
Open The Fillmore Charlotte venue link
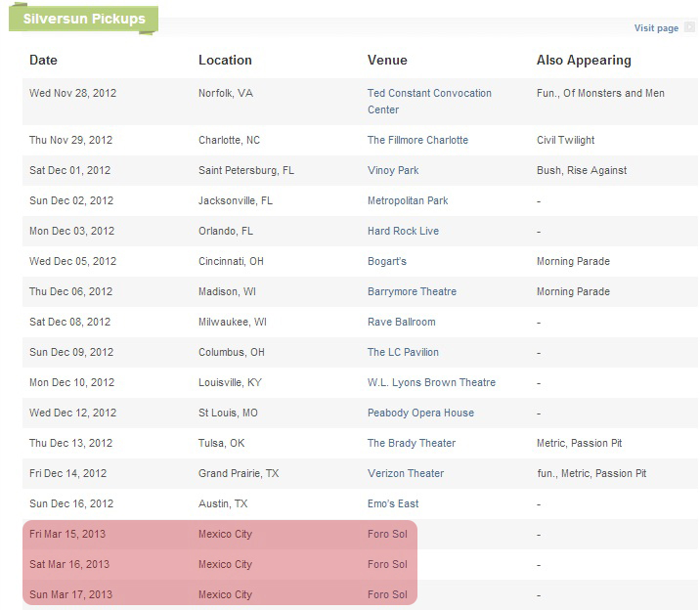(x=417, y=140)
